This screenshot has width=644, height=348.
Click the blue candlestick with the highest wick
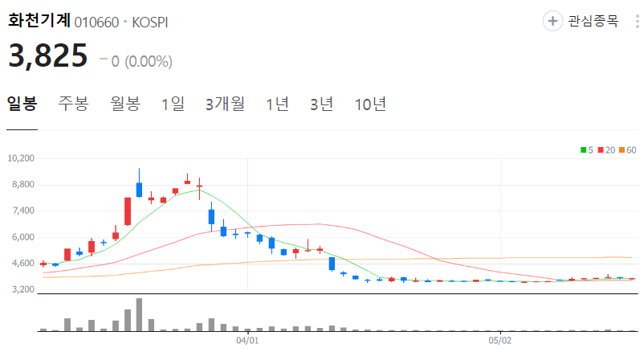(139, 183)
